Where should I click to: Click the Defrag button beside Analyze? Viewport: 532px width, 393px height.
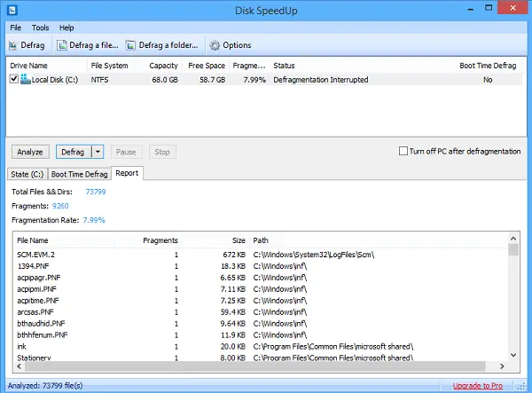[74, 152]
